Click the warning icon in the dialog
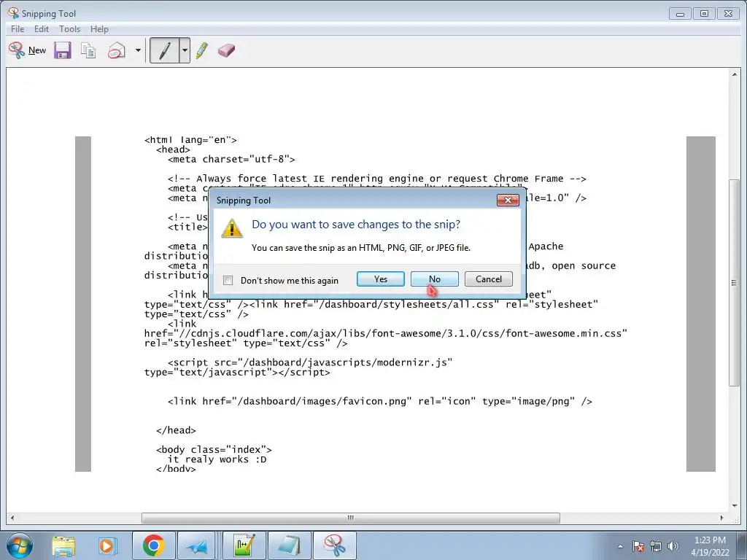Image resolution: width=747 pixels, height=560 pixels. pos(232,228)
